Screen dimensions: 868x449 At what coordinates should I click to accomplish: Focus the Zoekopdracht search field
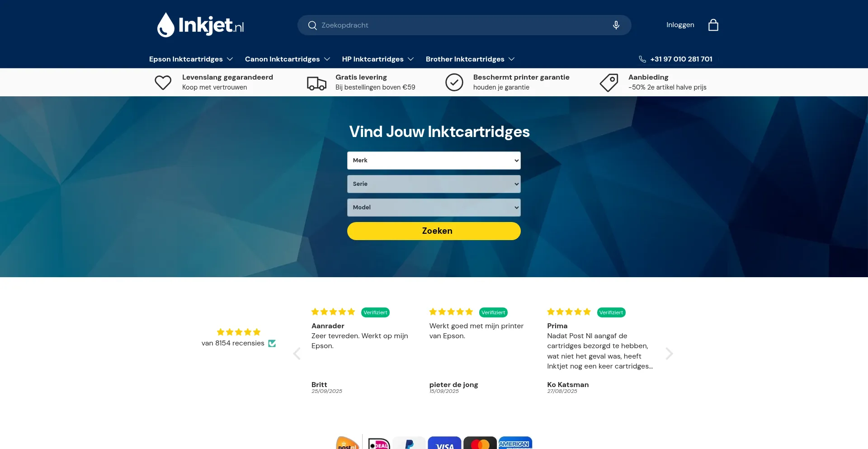tap(464, 25)
